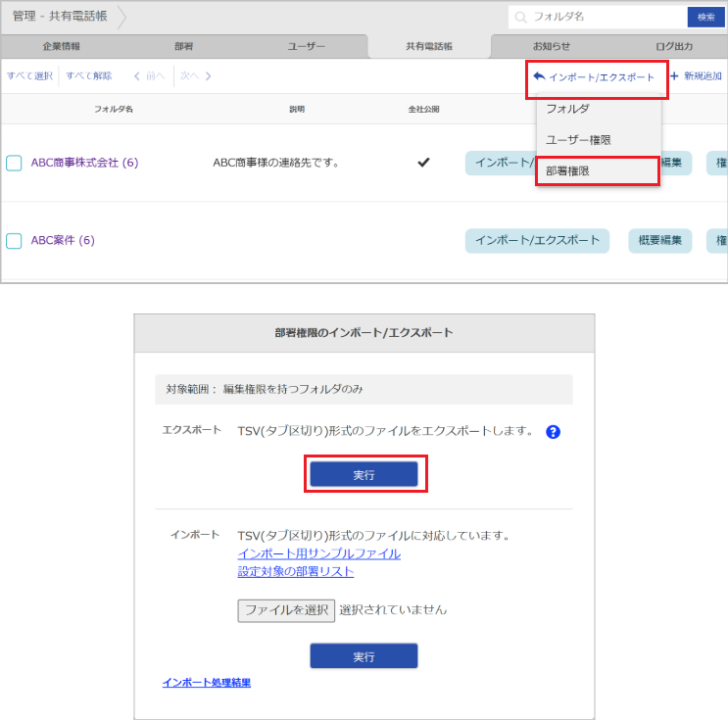Switch to the ユーザー tab
Image resolution: width=728 pixels, height=720 pixels.
click(307, 46)
